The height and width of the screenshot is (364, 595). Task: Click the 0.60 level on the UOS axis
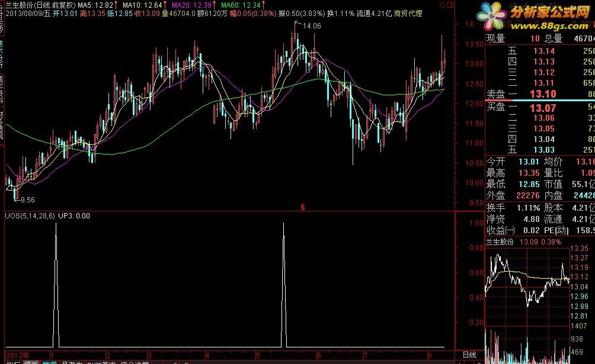point(476,273)
